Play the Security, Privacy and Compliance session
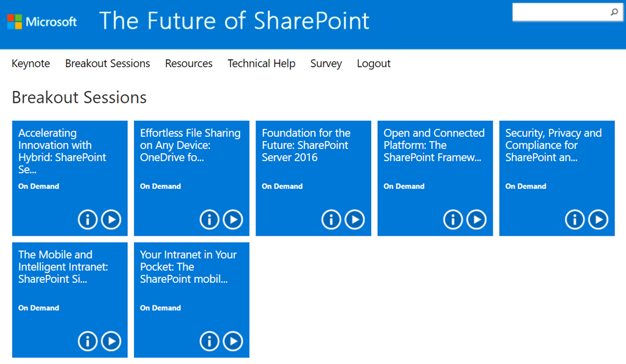This screenshot has width=626, height=364. (597, 219)
